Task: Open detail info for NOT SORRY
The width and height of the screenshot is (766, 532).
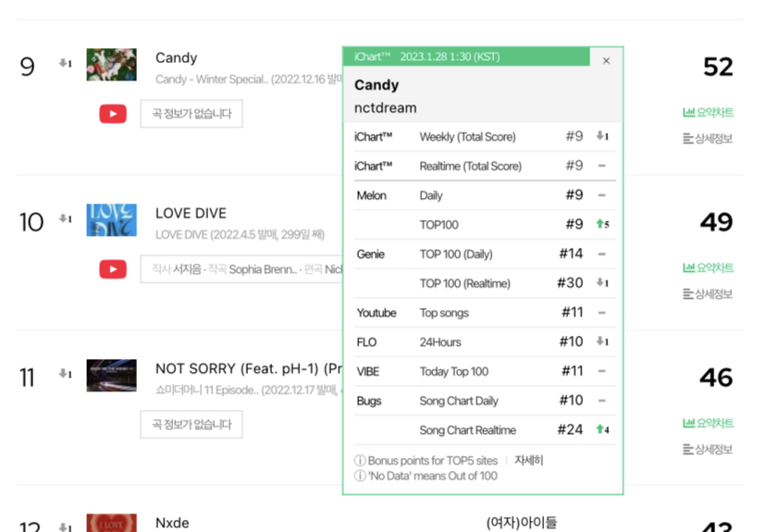Action: (708, 450)
